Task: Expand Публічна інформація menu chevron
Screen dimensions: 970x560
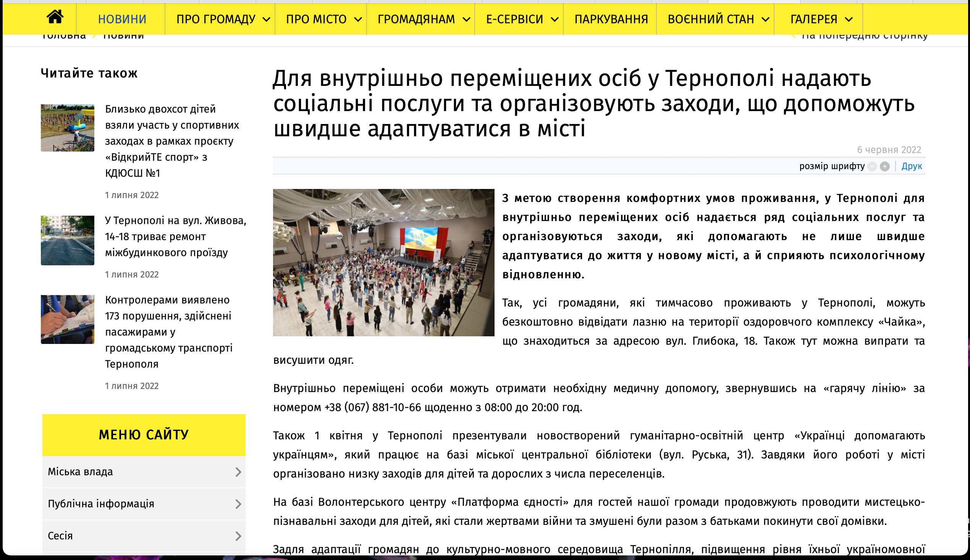Action: click(x=238, y=504)
